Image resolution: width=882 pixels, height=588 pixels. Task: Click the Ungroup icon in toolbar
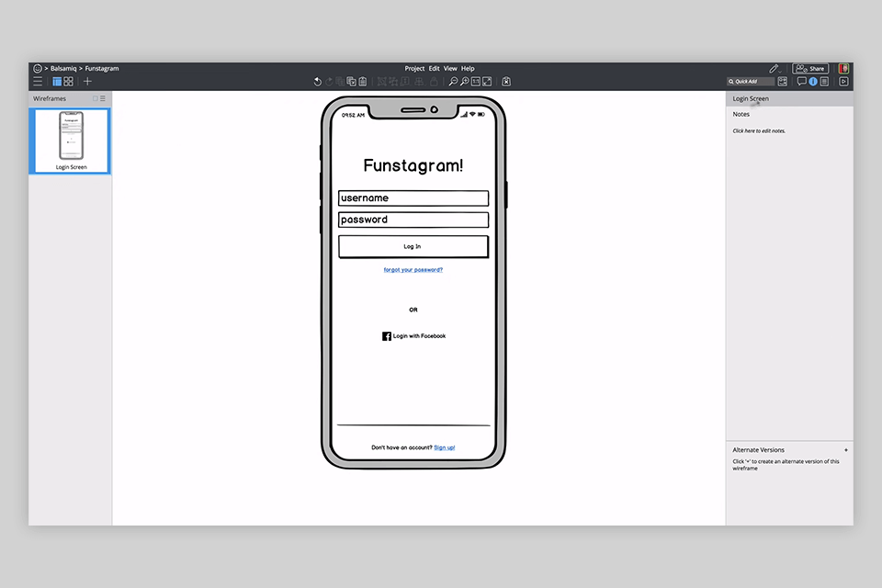[x=393, y=82]
